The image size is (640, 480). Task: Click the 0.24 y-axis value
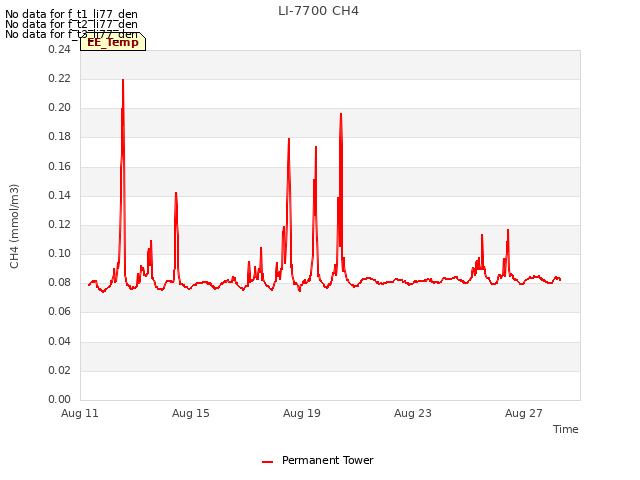click(x=60, y=49)
